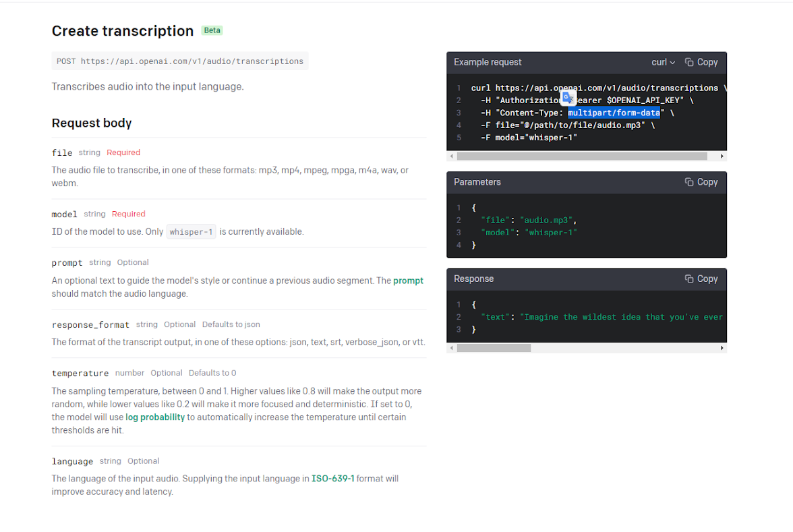Click the -F model="whisper-1" code line
This screenshot has width=793, height=532.
[x=529, y=138]
